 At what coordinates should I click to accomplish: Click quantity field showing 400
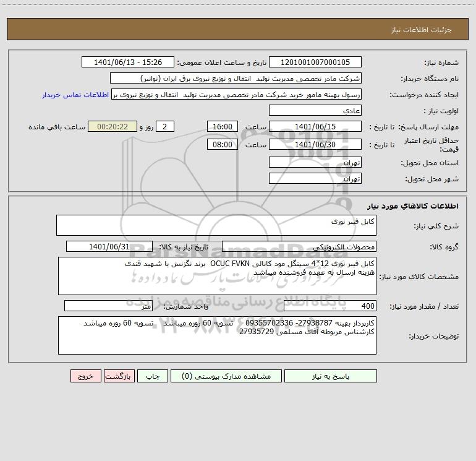point(330,306)
